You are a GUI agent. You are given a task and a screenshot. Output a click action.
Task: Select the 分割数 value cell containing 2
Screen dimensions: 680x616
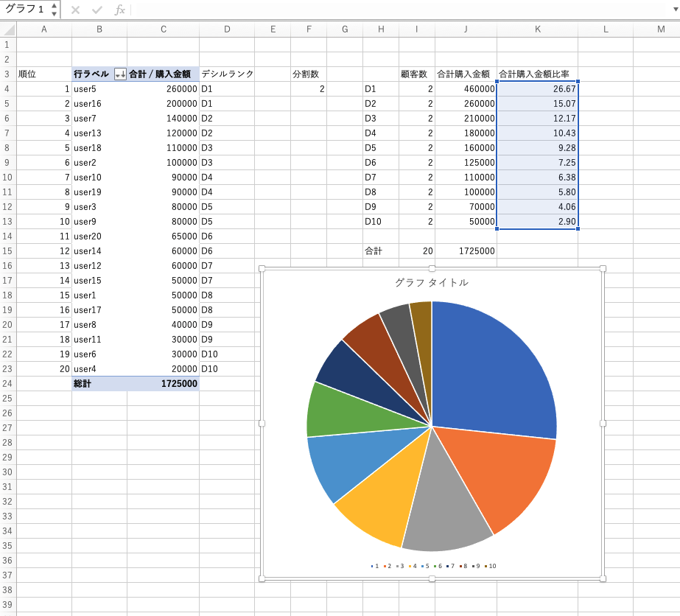click(x=308, y=88)
